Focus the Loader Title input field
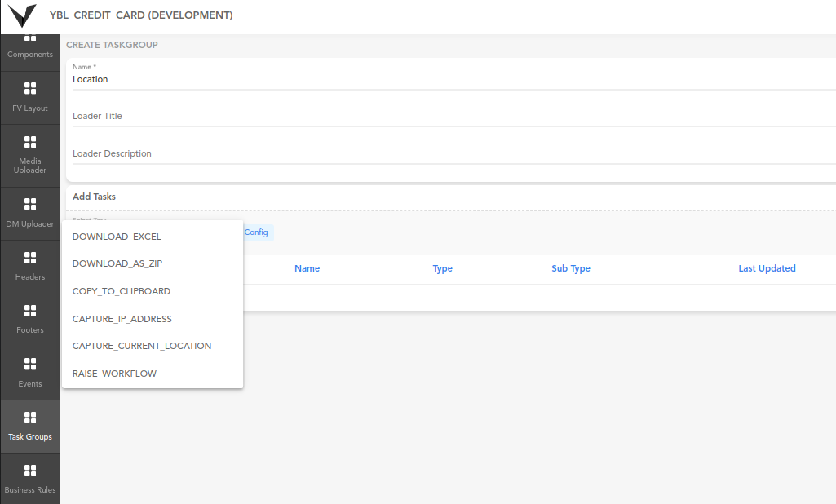Image resolution: width=836 pixels, height=504 pixels. (453, 117)
